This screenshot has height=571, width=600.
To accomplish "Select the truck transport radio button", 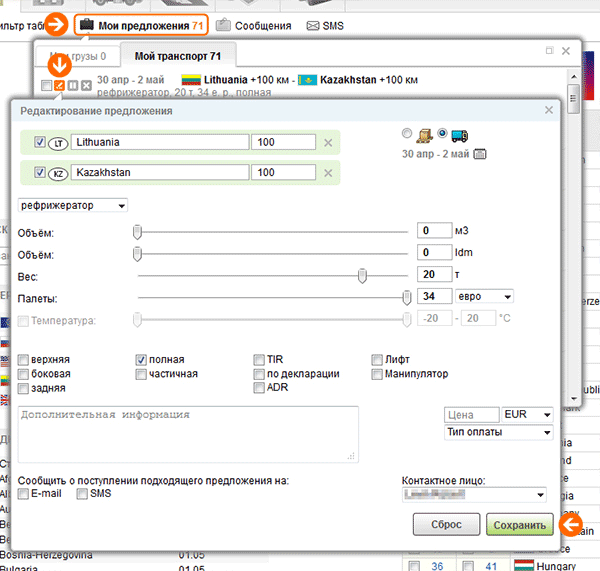I will pos(443,135).
